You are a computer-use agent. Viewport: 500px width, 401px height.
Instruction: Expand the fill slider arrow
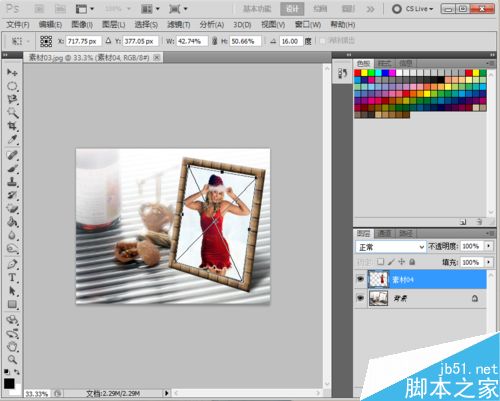[489, 262]
